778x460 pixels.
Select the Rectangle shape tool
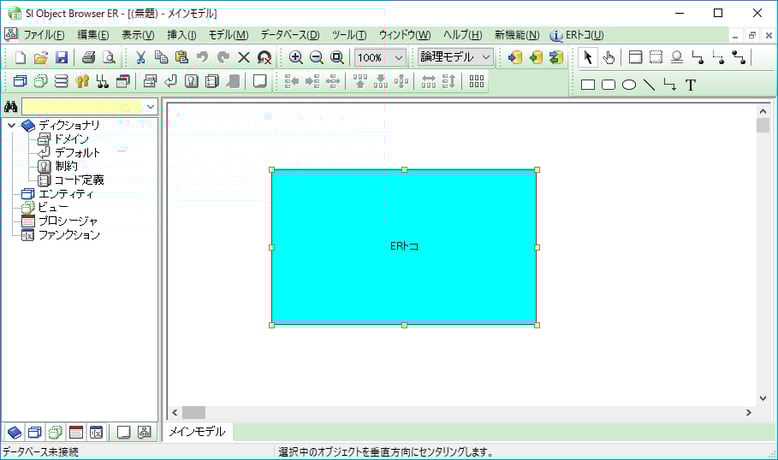(x=588, y=85)
